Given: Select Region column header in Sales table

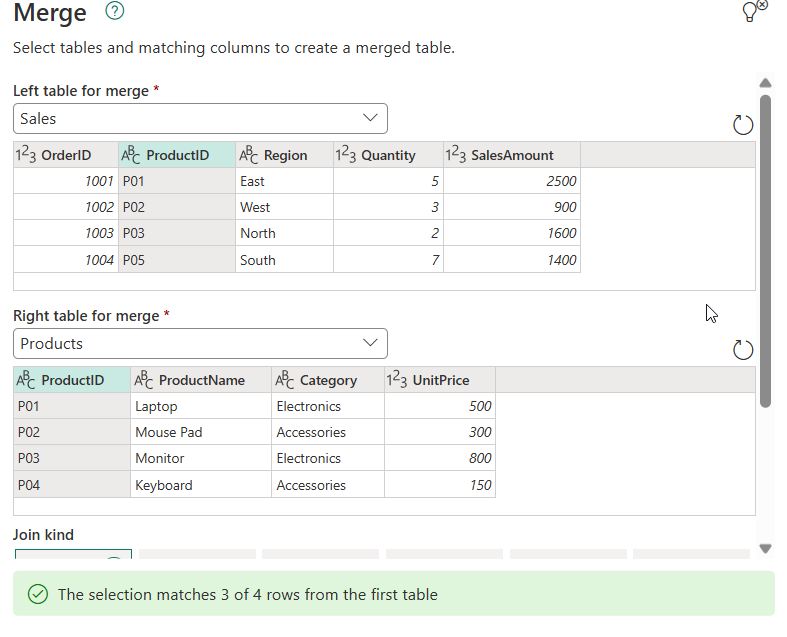Looking at the screenshot, I should pyautogui.click(x=284, y=155).
